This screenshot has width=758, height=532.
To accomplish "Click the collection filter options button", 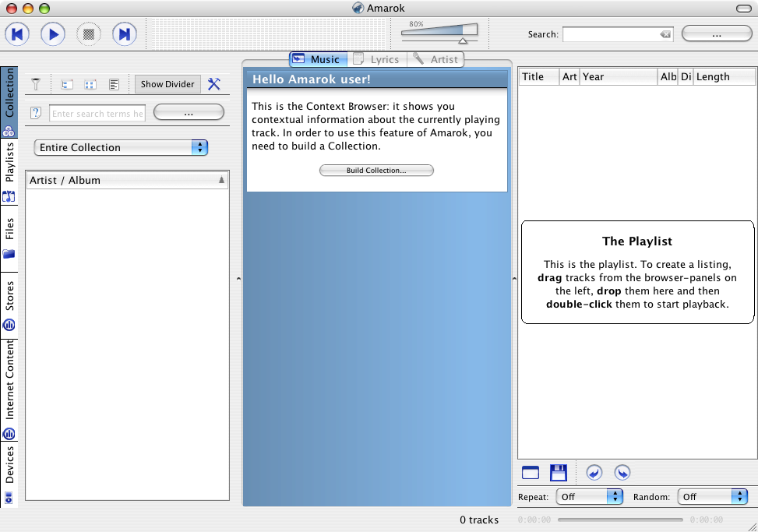I will pos(189,113).
